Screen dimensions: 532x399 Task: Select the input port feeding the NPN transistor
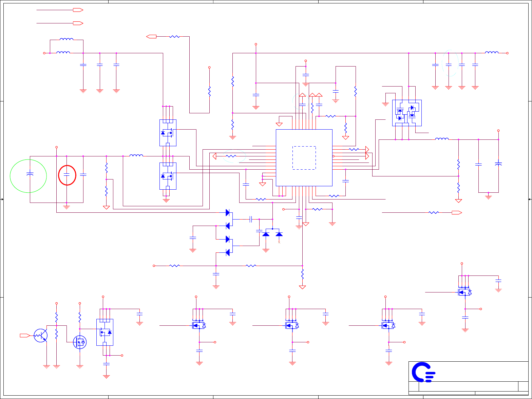click(x=25, y=336)
